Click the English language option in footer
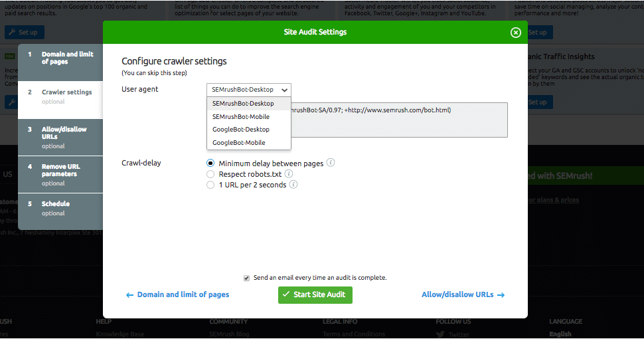Viewport: 644px width, 339px height. (560, 334)
